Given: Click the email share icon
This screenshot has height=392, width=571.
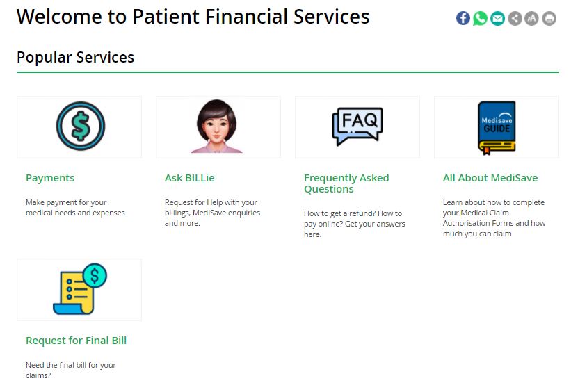Looking at the screenshot, I should point(497,18).
